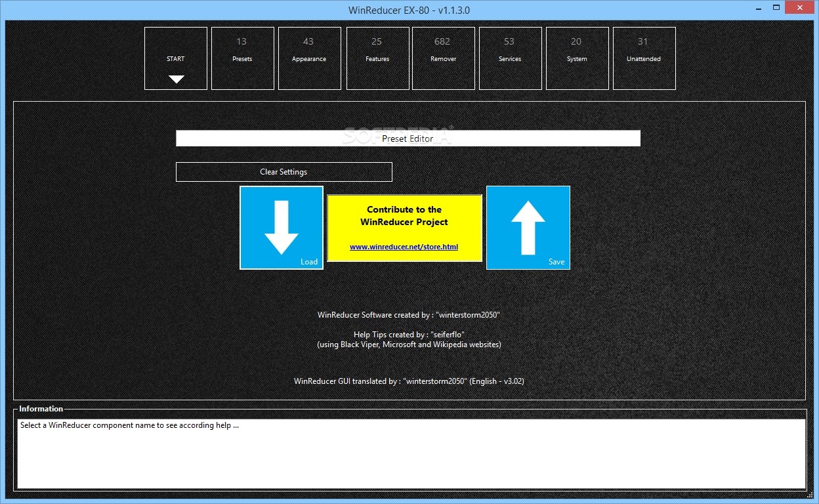Maximize the WinReducer window
Screen dimensions: 819x504
click(776, 7)
